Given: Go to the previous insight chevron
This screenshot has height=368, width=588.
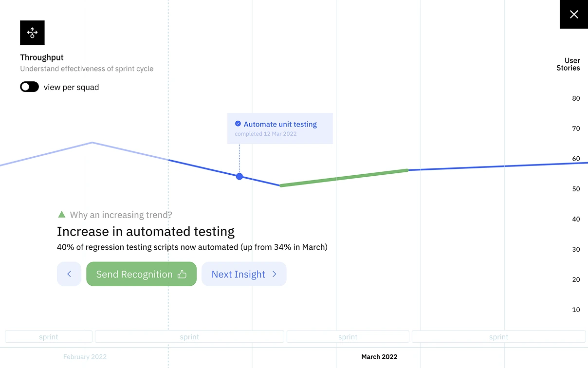Looking at the screenshot, I should [69, 274].
